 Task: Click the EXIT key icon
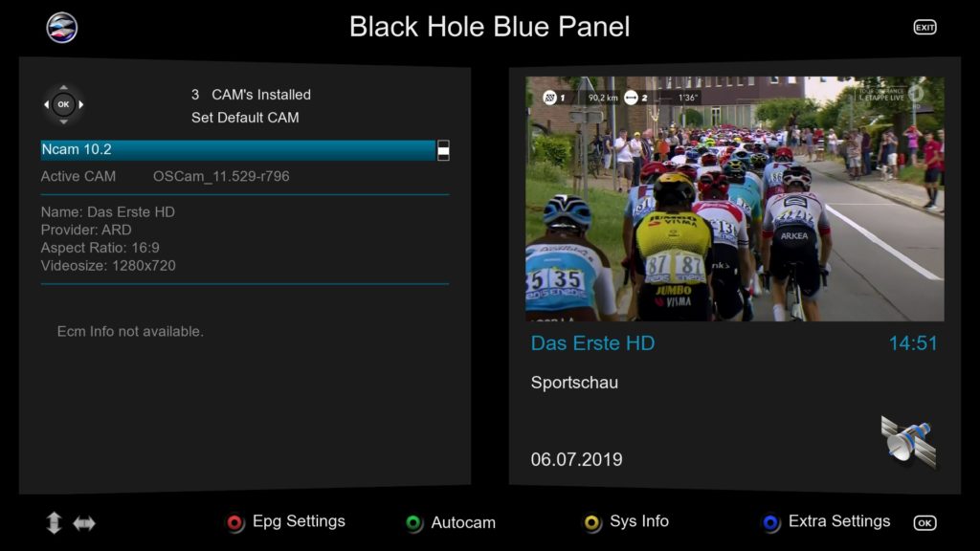[x=924, y=28]
